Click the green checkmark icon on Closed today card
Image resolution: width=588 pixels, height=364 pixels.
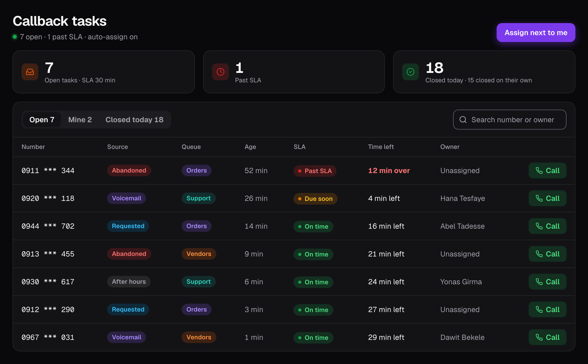[x=411, y=72]
